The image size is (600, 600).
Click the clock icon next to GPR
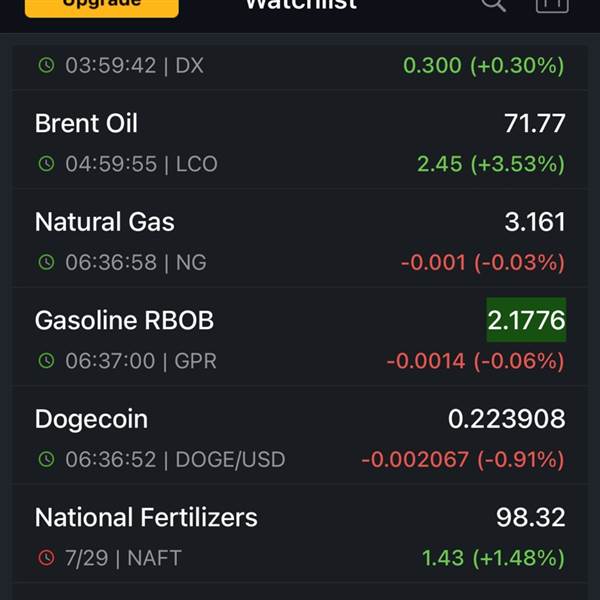tap(46, 360)
